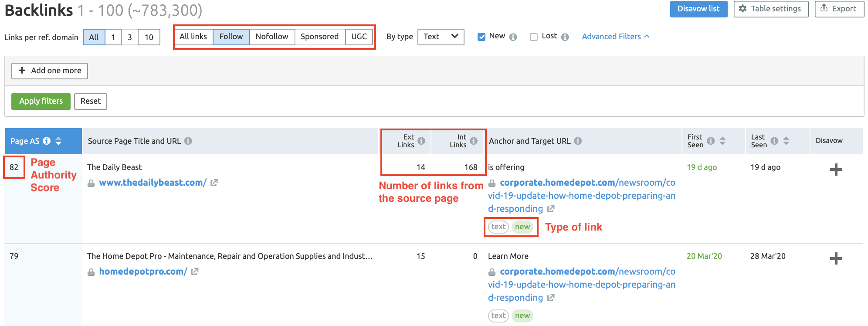Sort by Last Seen column arrows
The height and width of the screenshot is (326, 868).
[x=786, y=141]
